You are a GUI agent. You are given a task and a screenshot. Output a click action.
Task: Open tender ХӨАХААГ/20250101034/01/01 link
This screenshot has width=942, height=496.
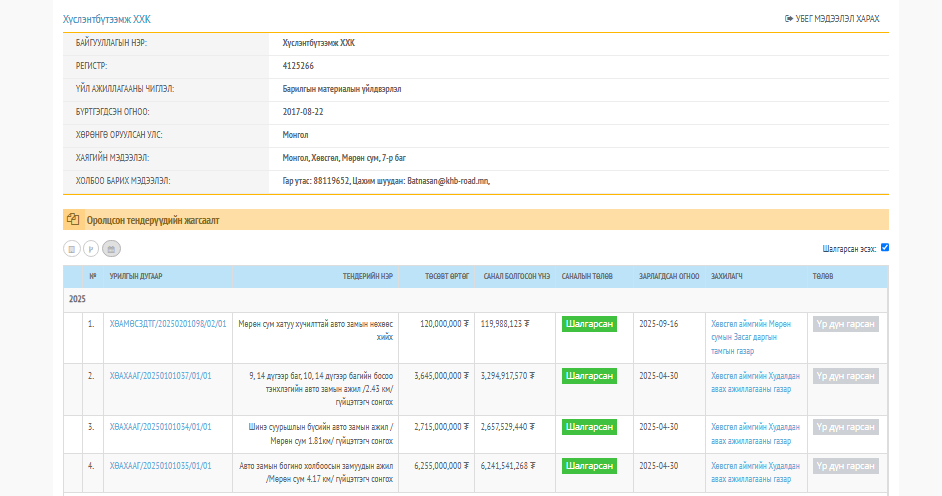click(160, 427)
